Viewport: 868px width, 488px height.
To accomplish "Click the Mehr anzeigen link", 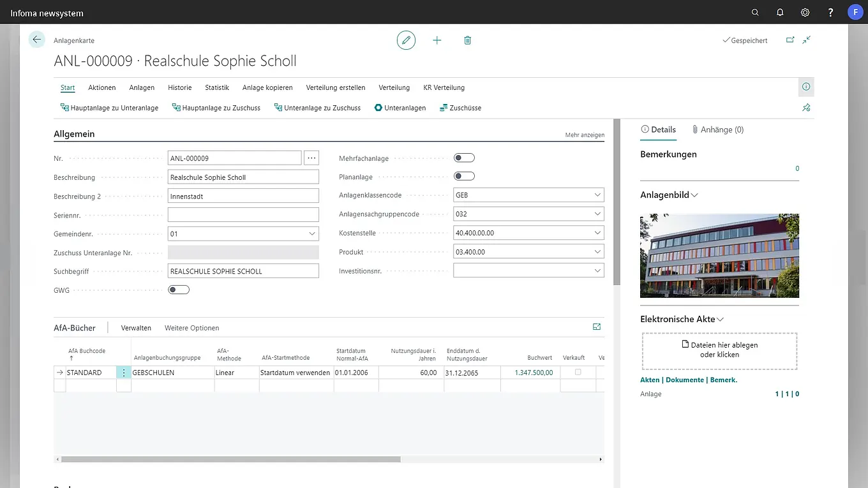I will click(584, 135).
